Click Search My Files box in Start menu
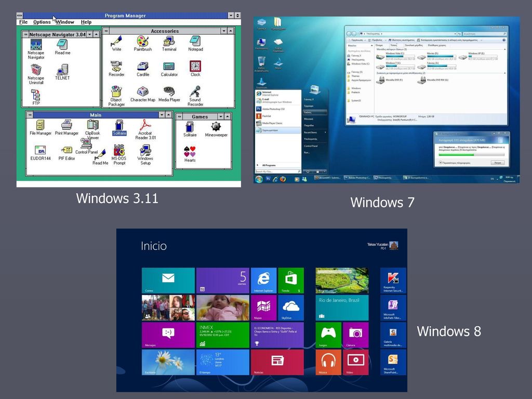The width and height of the screenshot is (532, 399). point(278,171)
